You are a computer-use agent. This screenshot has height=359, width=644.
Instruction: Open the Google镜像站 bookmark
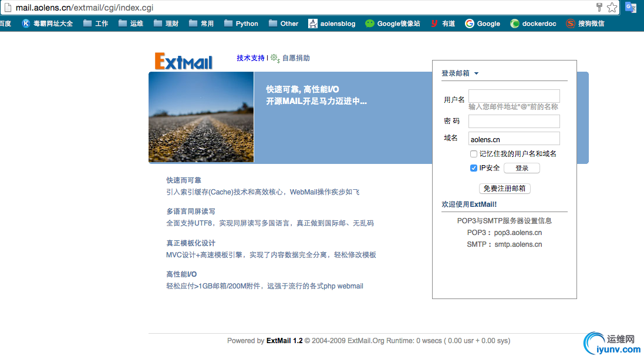point(393,24)
